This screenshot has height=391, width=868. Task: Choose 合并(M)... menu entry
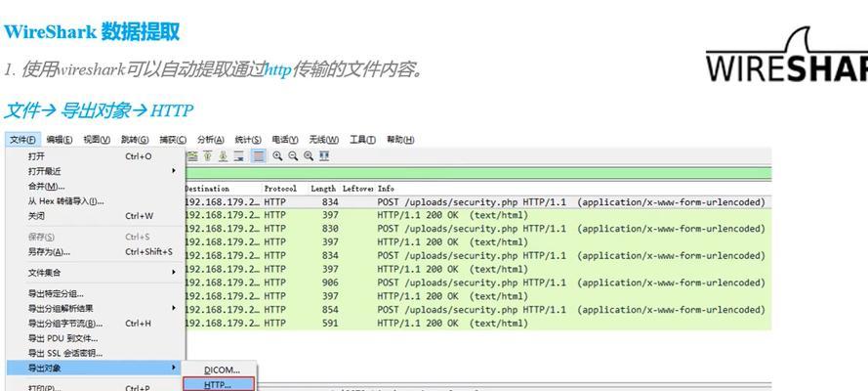tap(96, 186)
